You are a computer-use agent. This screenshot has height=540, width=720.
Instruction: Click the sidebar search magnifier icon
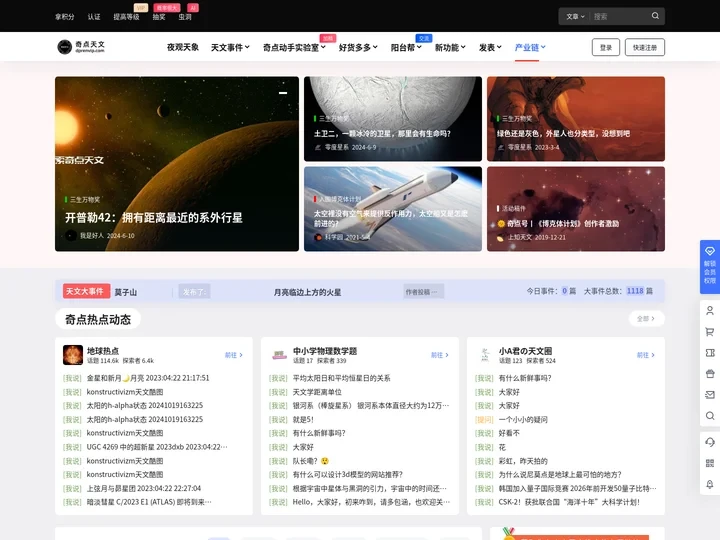[x=709, y=416]
